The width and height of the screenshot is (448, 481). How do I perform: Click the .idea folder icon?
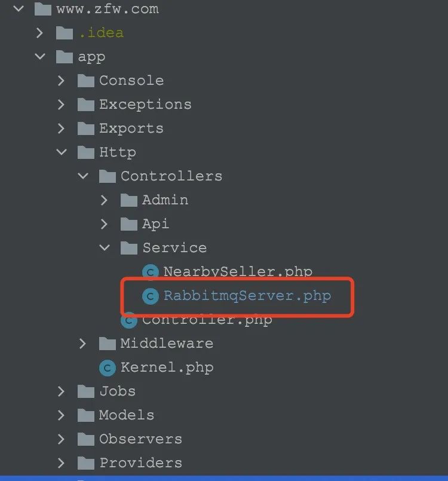(65, 33)
